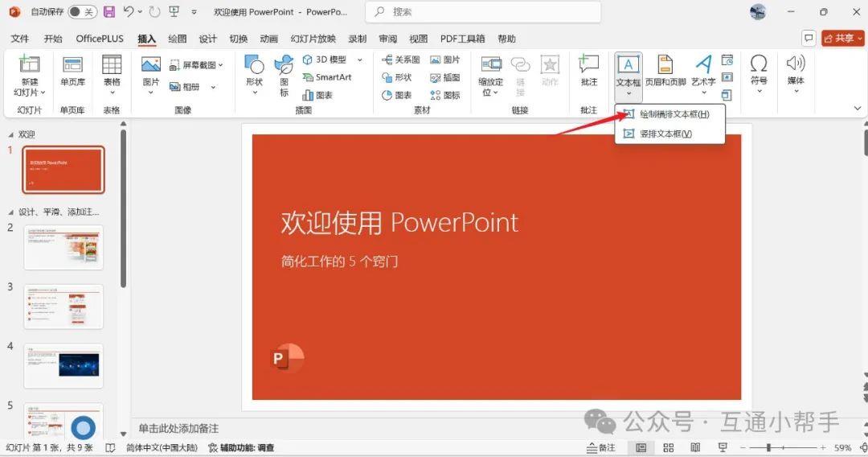Insert a 3D 模型 model
Image resolution: width=868 pixels, height=457 pixels.
click(x=325, y=60)
